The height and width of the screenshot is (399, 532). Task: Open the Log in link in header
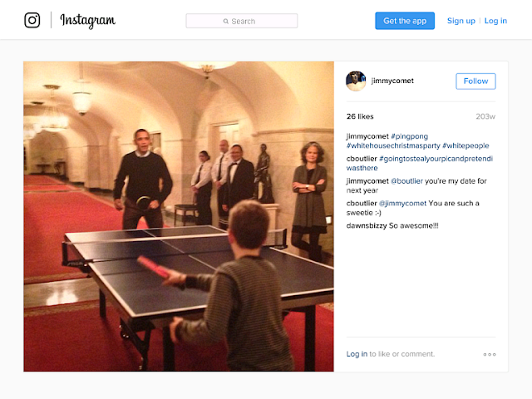click(x=495, y=21)
